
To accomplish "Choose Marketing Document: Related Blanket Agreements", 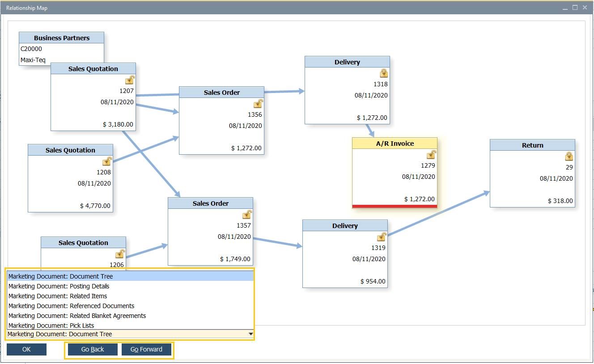I will point(77,316).
